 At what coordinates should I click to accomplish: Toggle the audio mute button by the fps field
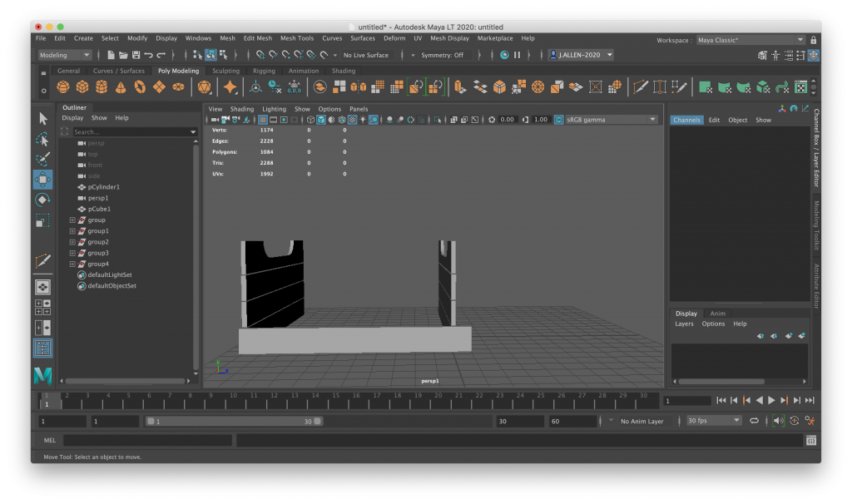pos(778,421)
